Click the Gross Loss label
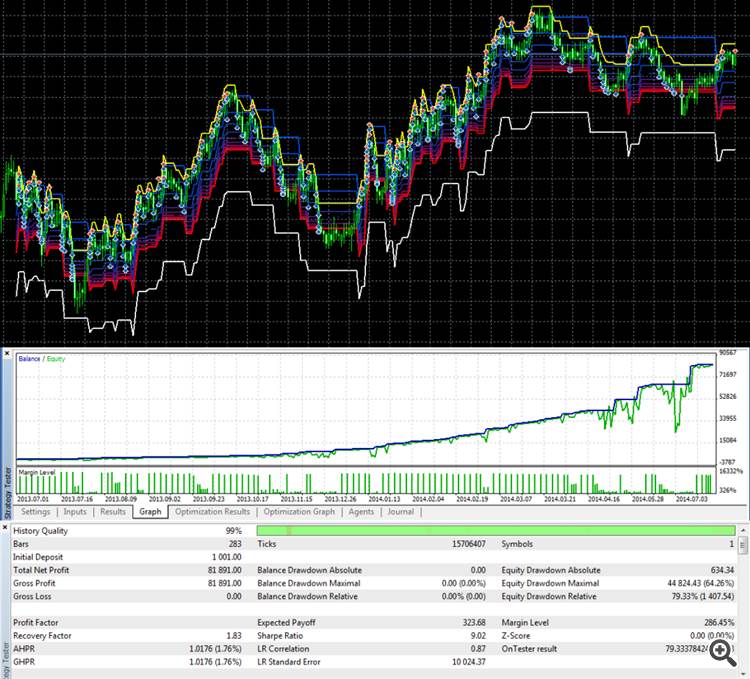The image size is (750, 679). (32, 596)
